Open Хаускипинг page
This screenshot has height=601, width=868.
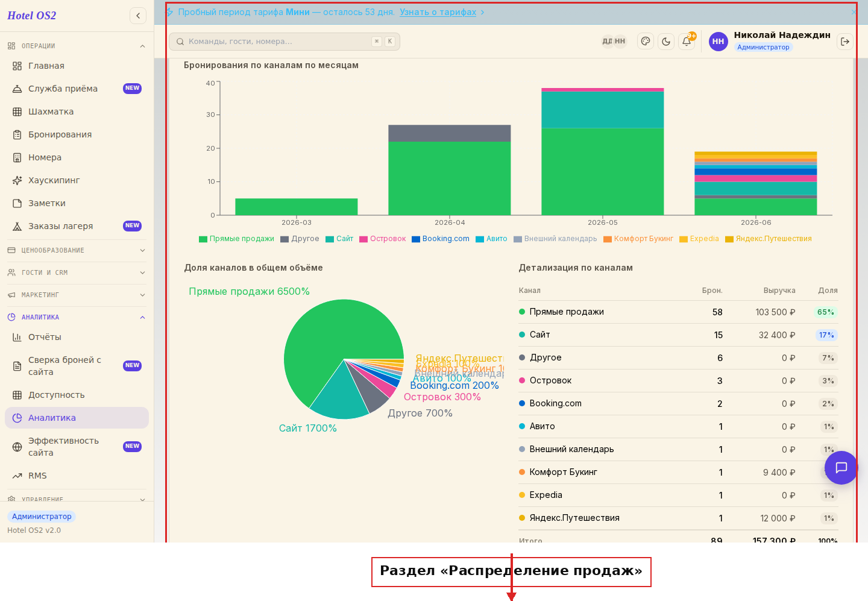tap(77, 180)
